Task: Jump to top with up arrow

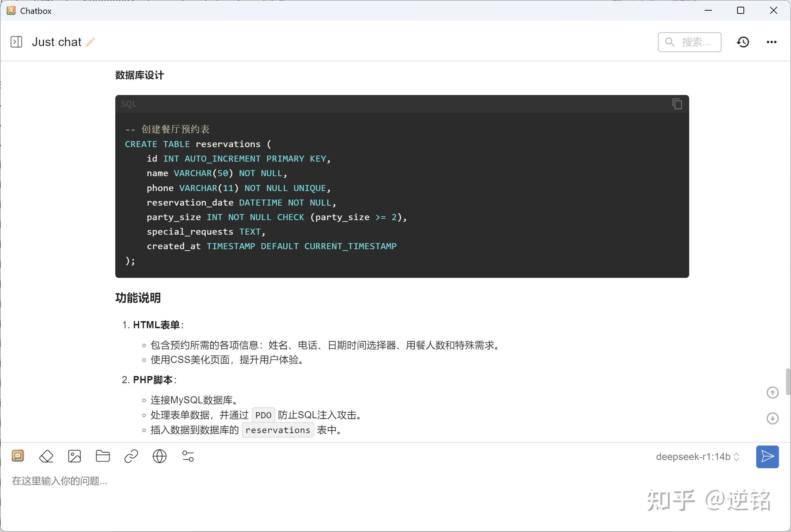Action: [773, 392]
